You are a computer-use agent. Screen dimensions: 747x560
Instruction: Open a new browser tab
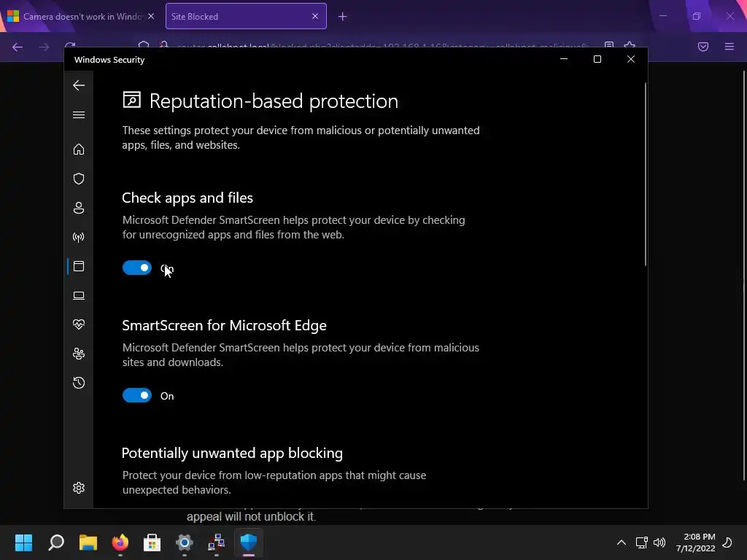pyautogui.click(x=343, y=17)
